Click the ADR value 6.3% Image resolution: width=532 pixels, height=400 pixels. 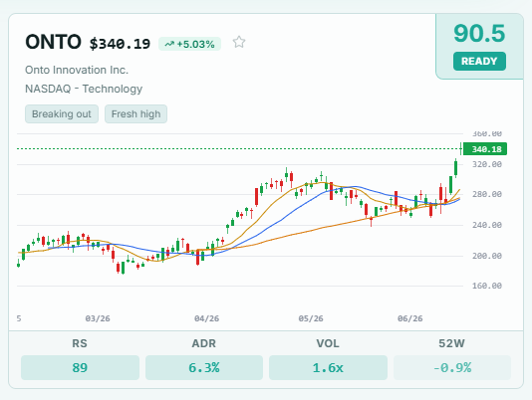[x=204, y=367]
